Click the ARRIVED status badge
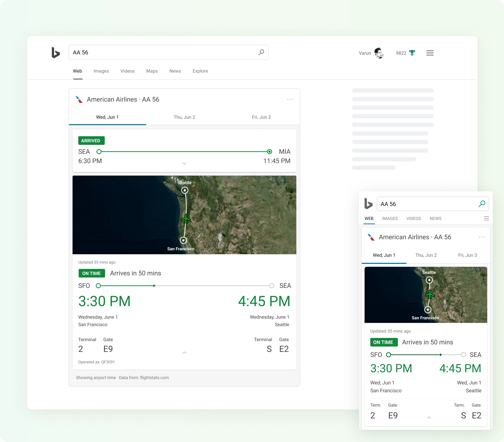Screen dimensions: 504x442 click(91, 141)
